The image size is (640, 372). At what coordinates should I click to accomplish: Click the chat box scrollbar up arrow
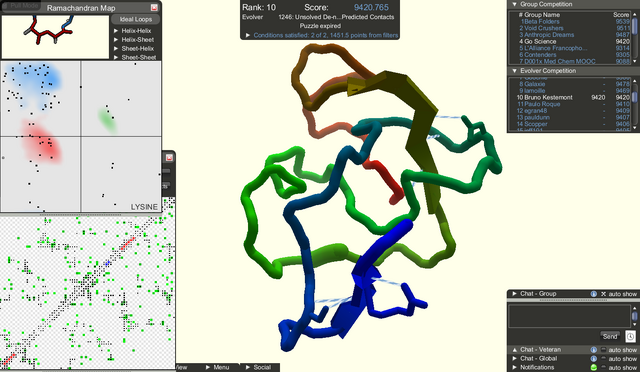coord(634,307)
